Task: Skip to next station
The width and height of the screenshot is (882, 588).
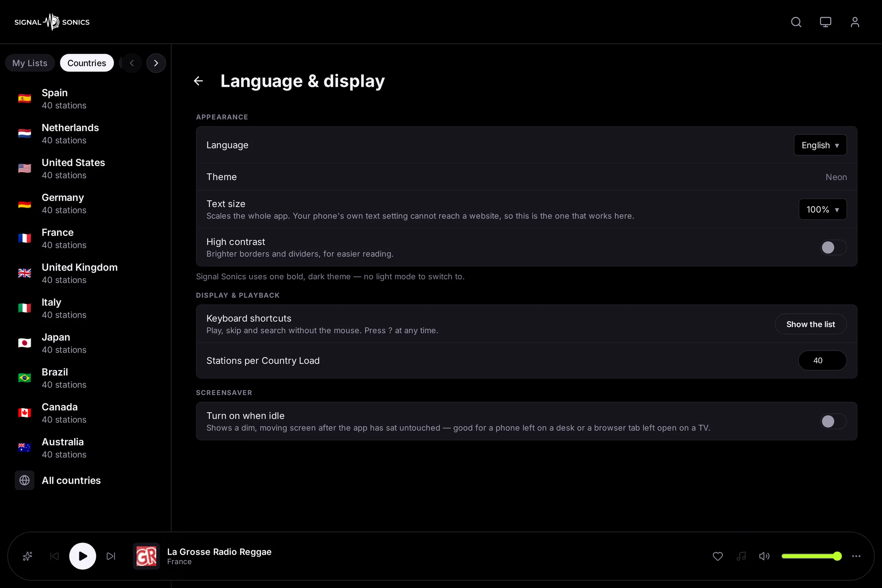Action: (x=111, y=556)
